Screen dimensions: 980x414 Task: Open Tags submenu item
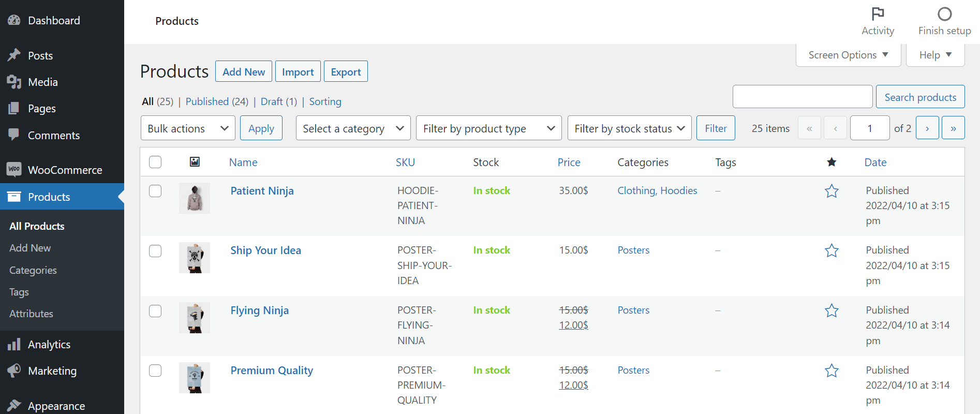click(19, 292)
